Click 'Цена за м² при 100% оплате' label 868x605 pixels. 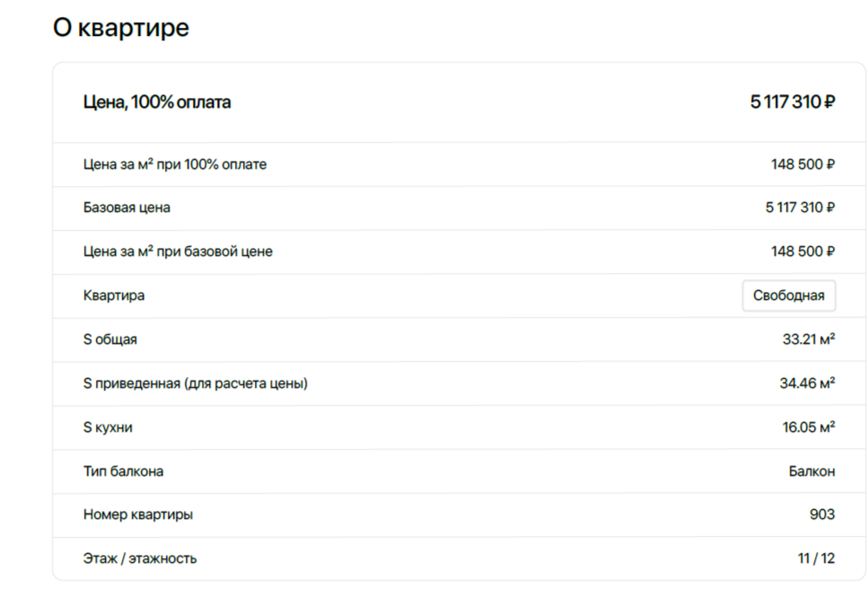(175, 164)
